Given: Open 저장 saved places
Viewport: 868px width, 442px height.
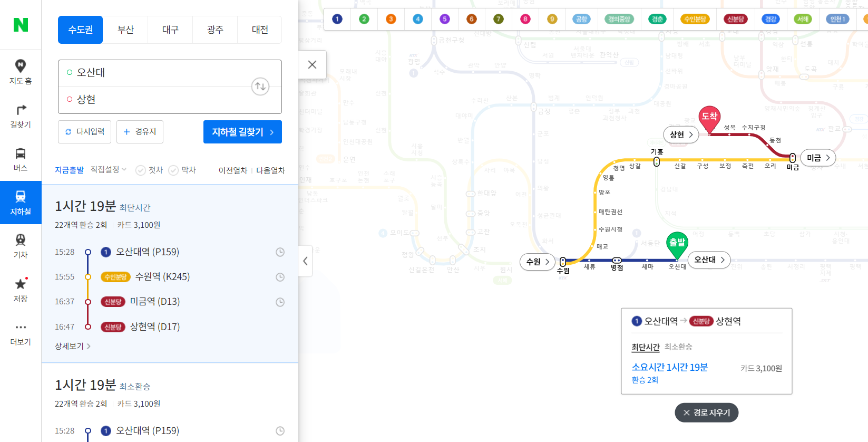Looking at the screenshot, I should [x=21, y=290].
